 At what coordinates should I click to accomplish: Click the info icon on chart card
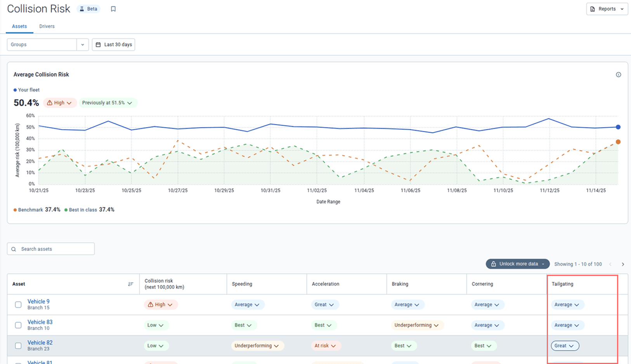(618, 75)
